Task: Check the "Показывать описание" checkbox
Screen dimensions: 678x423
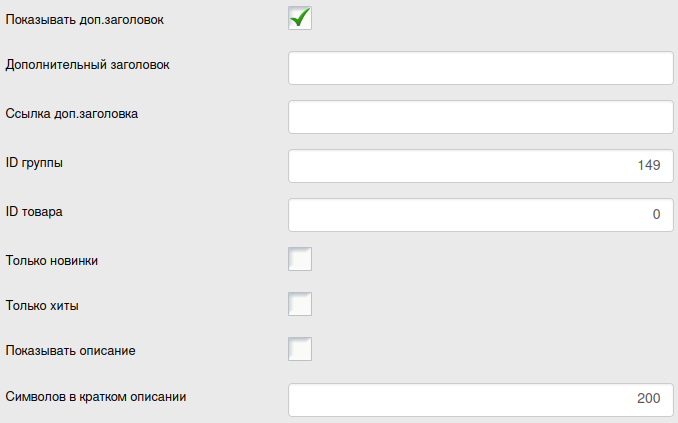Action: (x=300, y=348)
